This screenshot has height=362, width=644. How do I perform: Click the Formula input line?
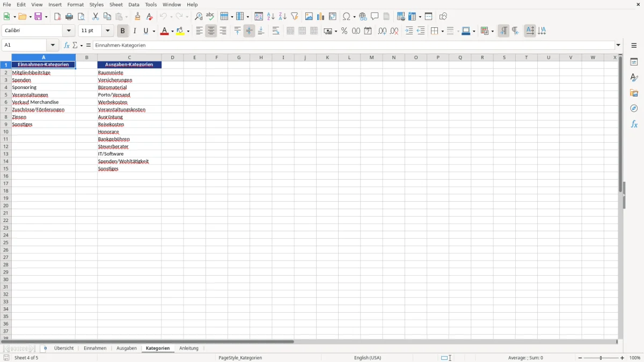tap(354, 45)
